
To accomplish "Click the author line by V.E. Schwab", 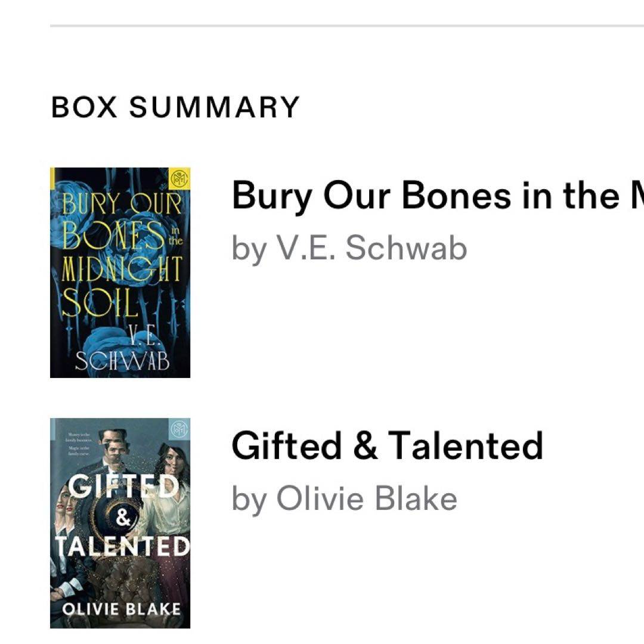I will 349,249.
